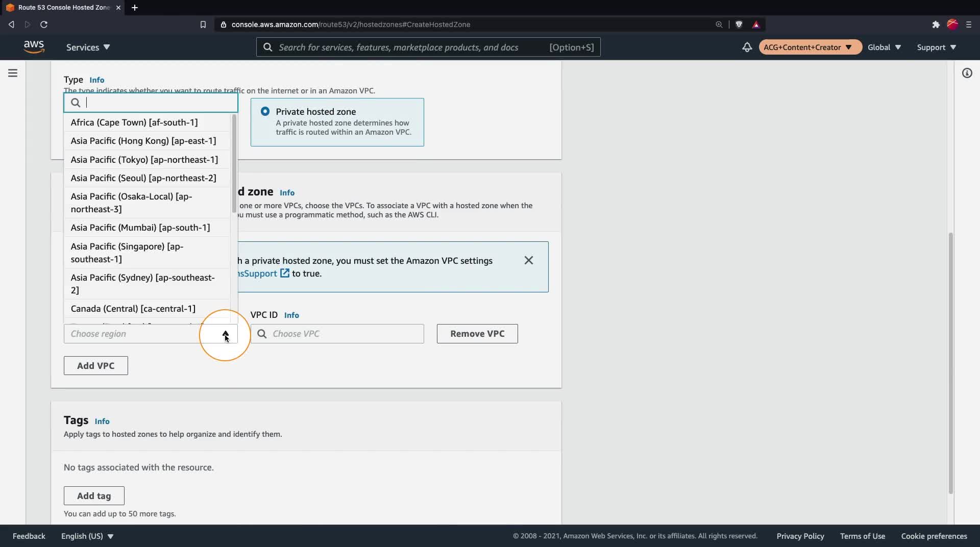Viewport: 980px width, 547px height.
Task: Open a new browser tab
Action: (134, 8)
